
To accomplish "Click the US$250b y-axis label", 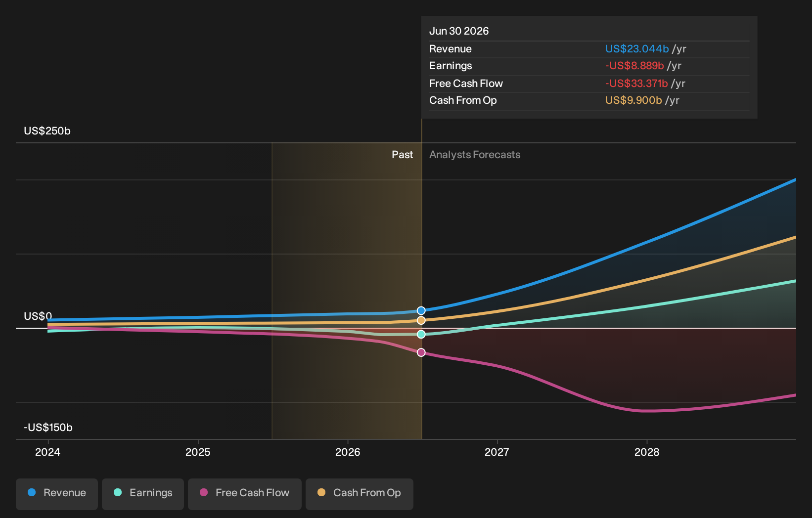I will (x=47, y=131).
